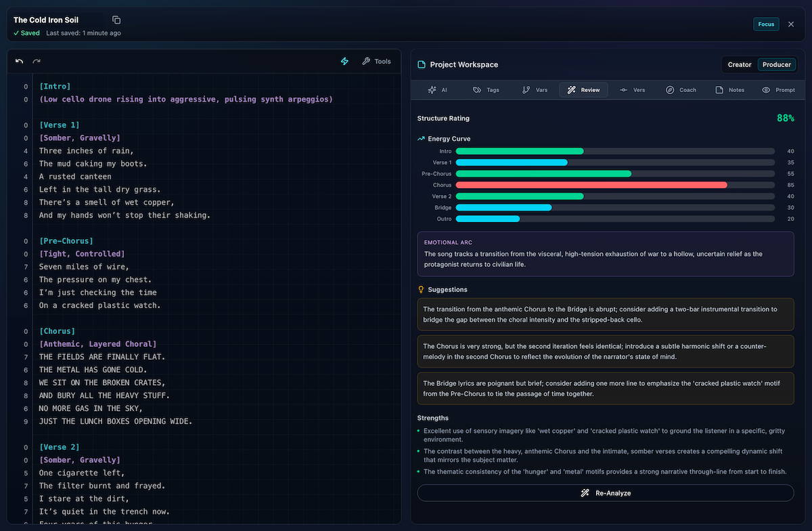812x531 pixels.
Task: Click the Suggestions lightbulb icon
Action: coord(421,289)
